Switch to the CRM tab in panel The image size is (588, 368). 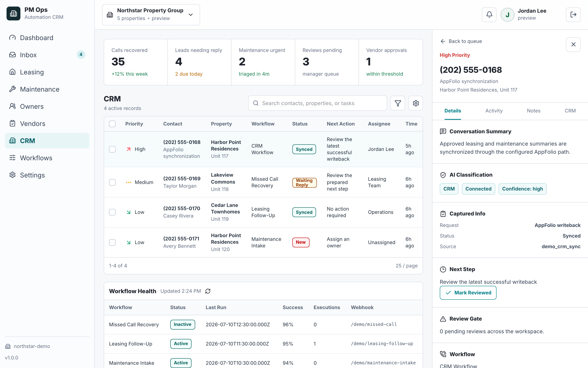(570, 111)
